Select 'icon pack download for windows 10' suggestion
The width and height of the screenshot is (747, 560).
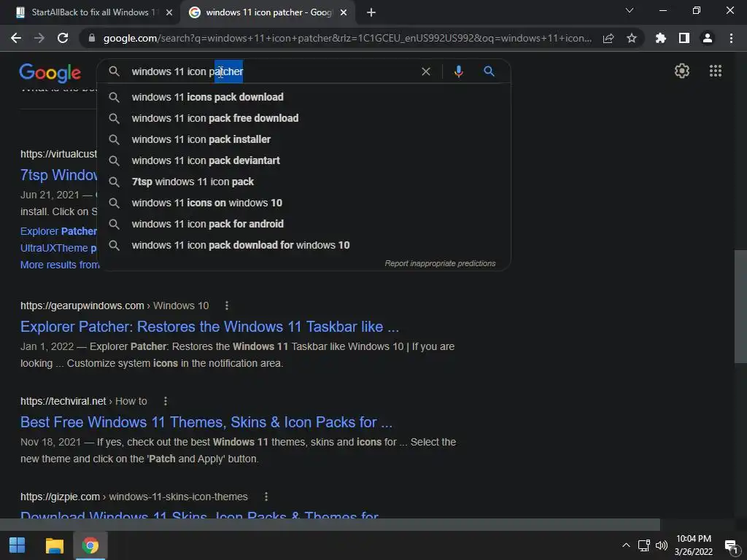click(304, 245)
